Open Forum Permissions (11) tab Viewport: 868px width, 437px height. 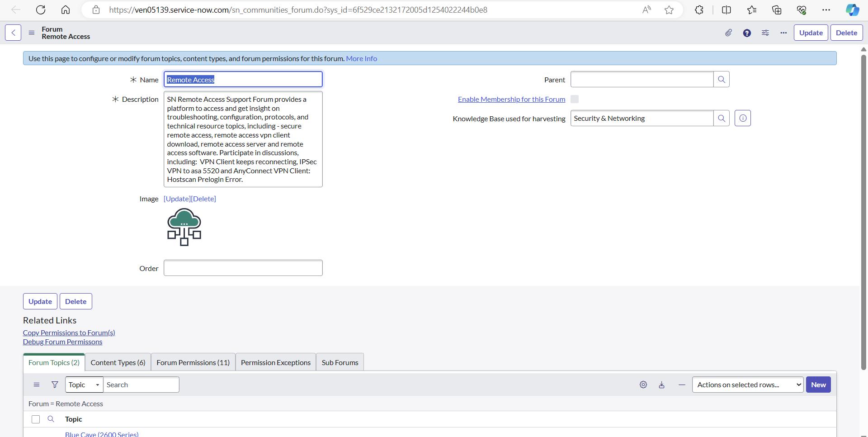[x=193, y=362]
